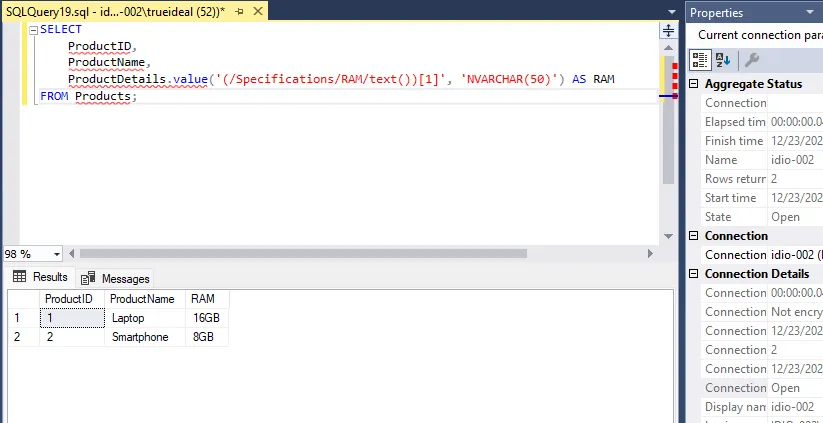The height and width of the screenshot is (423, 823).
Task: Open the document tabs list dropdown arrow
Action: 668,11
